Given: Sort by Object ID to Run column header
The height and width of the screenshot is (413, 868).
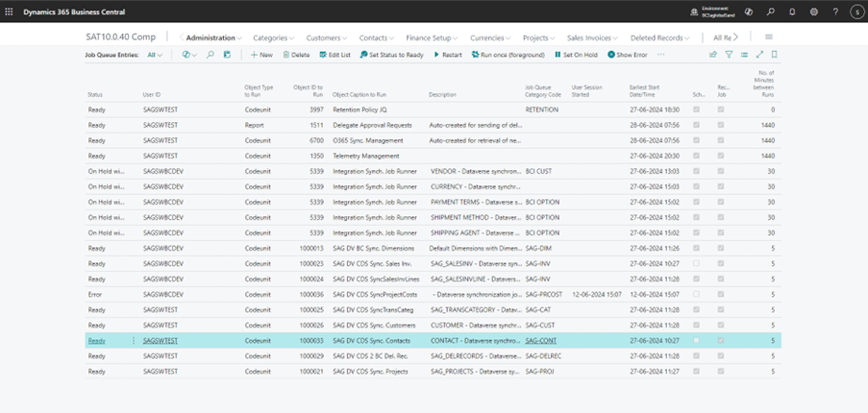Looking at the screenshot, I should click(309, 91).
